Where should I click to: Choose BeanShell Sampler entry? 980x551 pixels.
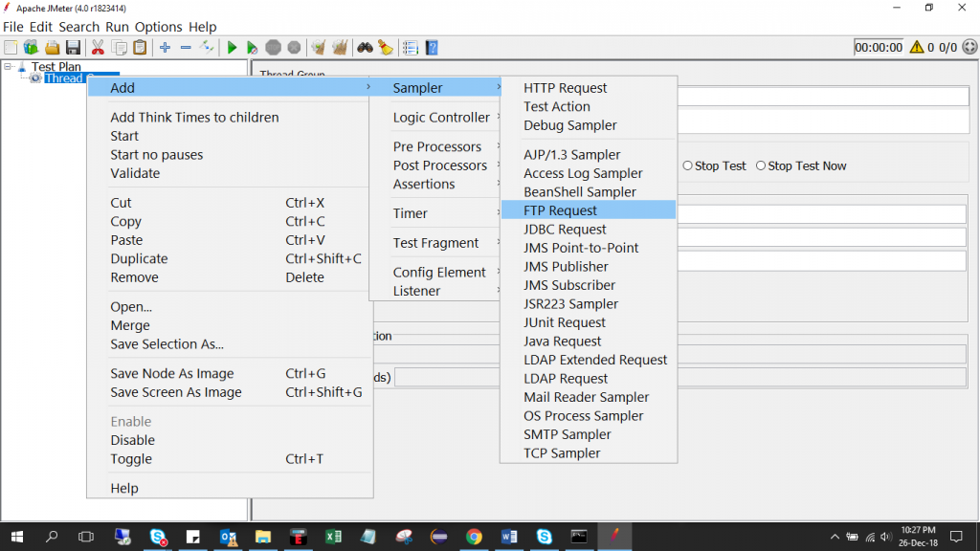tap(589, 191)
